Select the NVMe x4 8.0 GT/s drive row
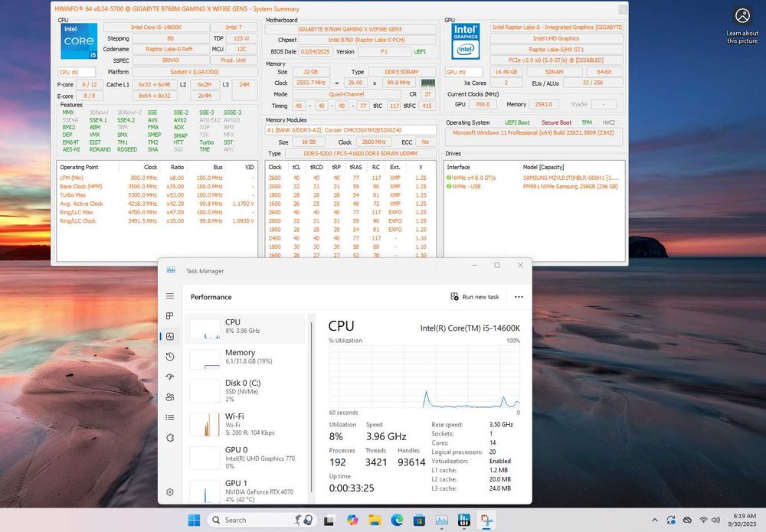This screenshot has height=532, width=766. pos(535,178)
